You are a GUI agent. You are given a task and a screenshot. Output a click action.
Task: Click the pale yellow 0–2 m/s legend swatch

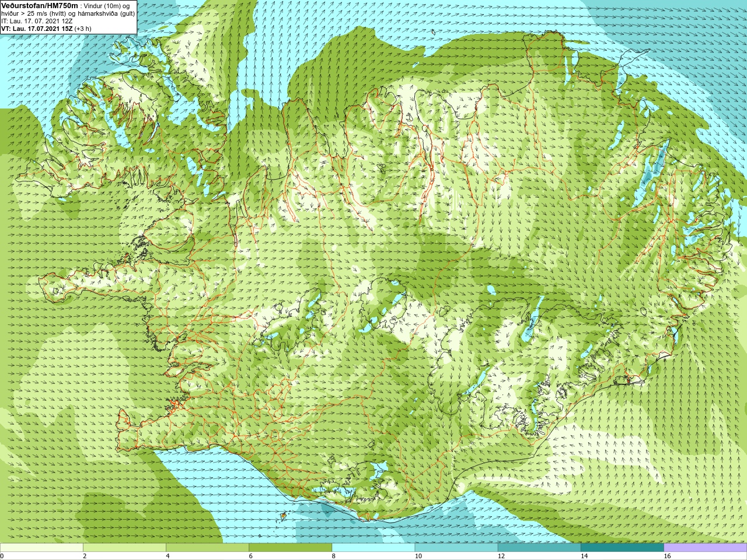point(41,547)
